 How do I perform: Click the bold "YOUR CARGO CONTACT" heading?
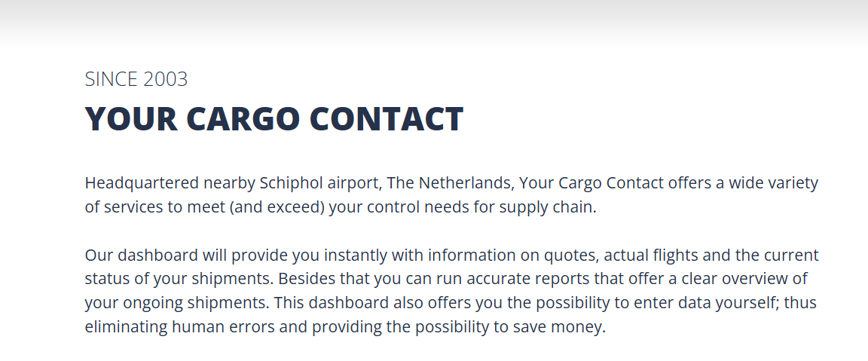coord(274,118)
